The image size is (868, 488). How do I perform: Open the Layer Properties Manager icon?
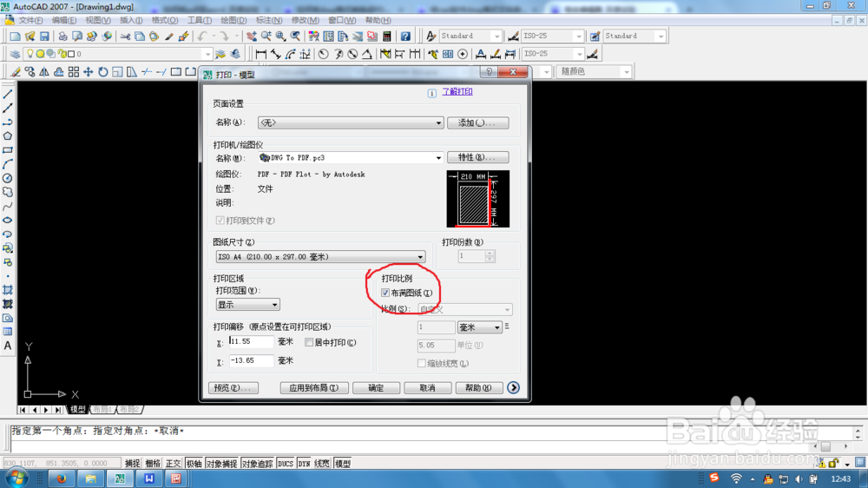click(x=15, y=55)
